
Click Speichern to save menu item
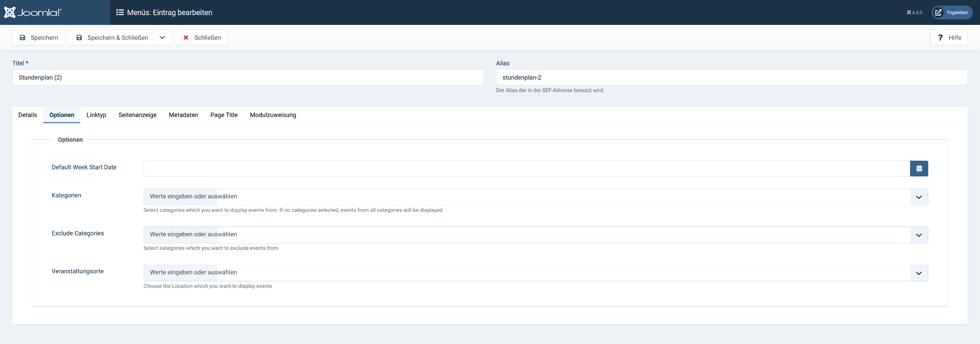(38, 38)
